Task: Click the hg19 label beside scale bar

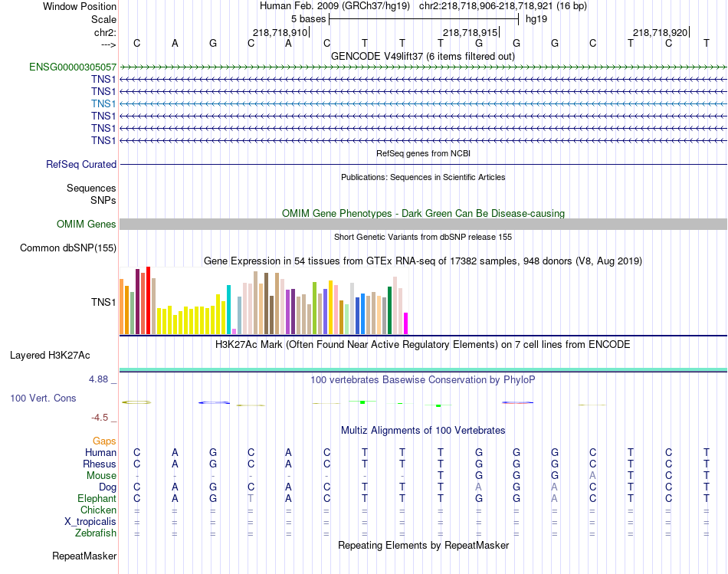Action: tap(536, 19)
